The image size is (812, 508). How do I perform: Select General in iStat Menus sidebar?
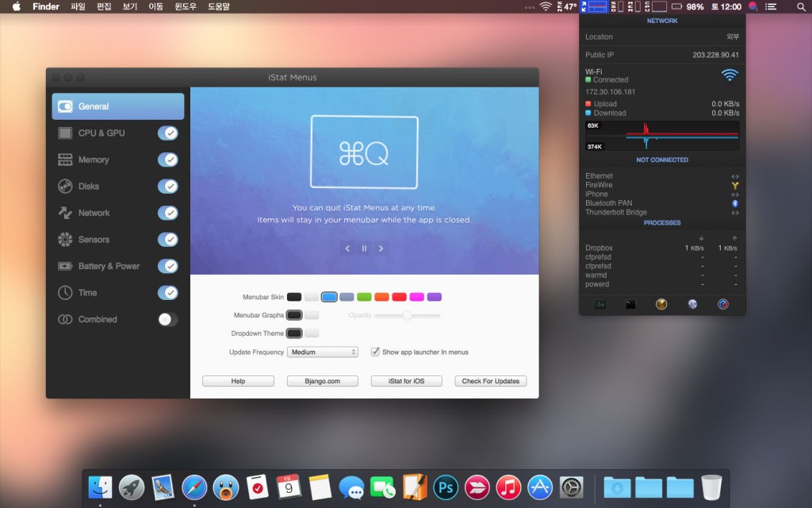pyautogui.click(x=117, y=106)
